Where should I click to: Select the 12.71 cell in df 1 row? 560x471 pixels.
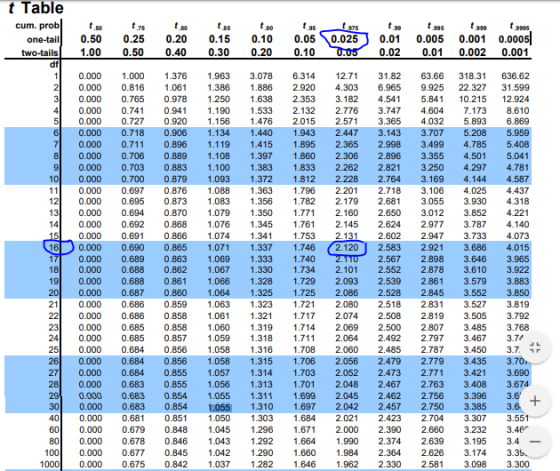pos(346,76)
